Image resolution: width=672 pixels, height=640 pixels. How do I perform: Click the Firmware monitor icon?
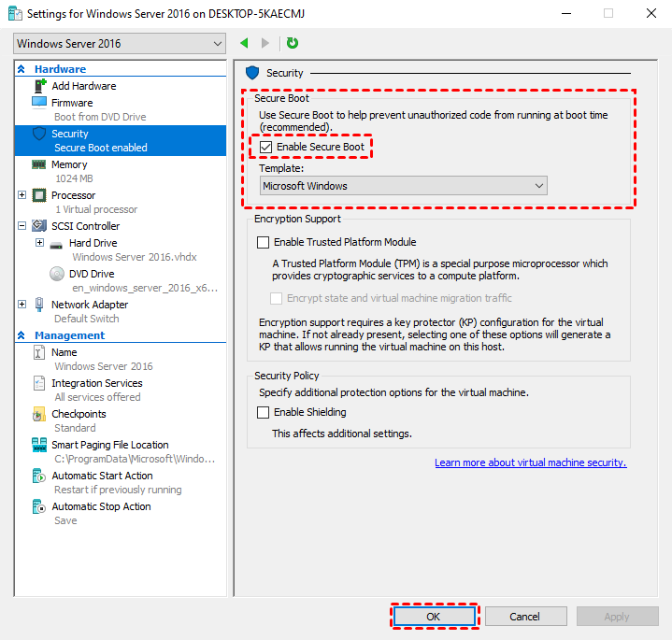click(x=39, y=103)
